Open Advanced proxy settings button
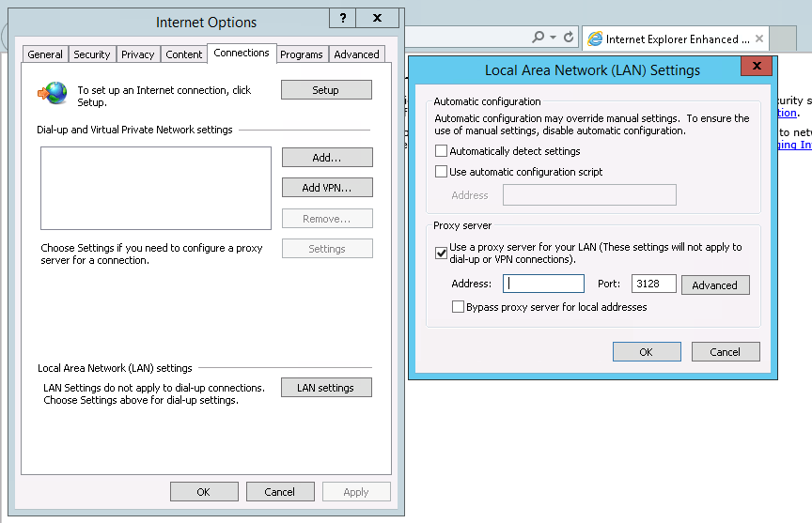812x523 pixels. [x=715, y=285]
